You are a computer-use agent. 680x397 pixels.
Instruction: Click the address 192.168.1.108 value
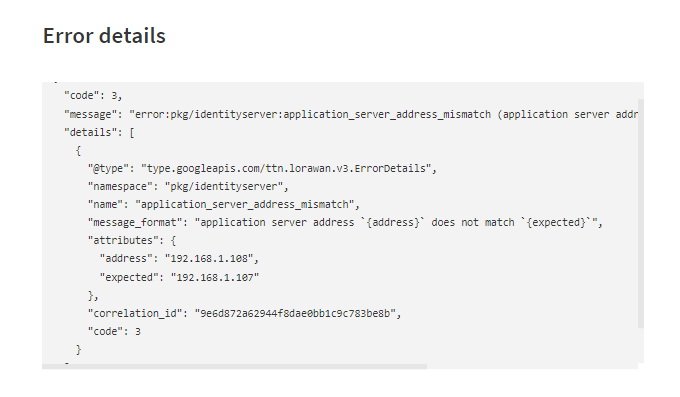tap(212, 259)
